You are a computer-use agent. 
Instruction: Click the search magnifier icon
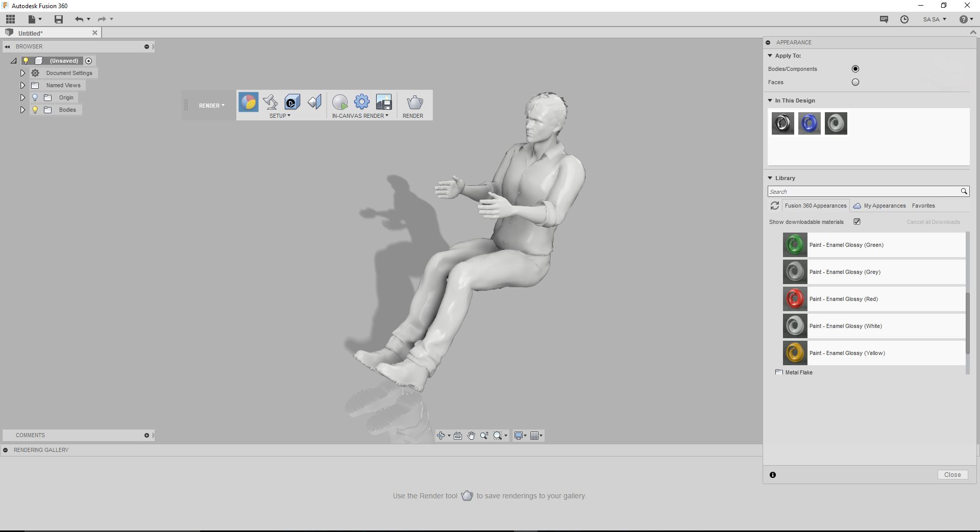[964, 191]
